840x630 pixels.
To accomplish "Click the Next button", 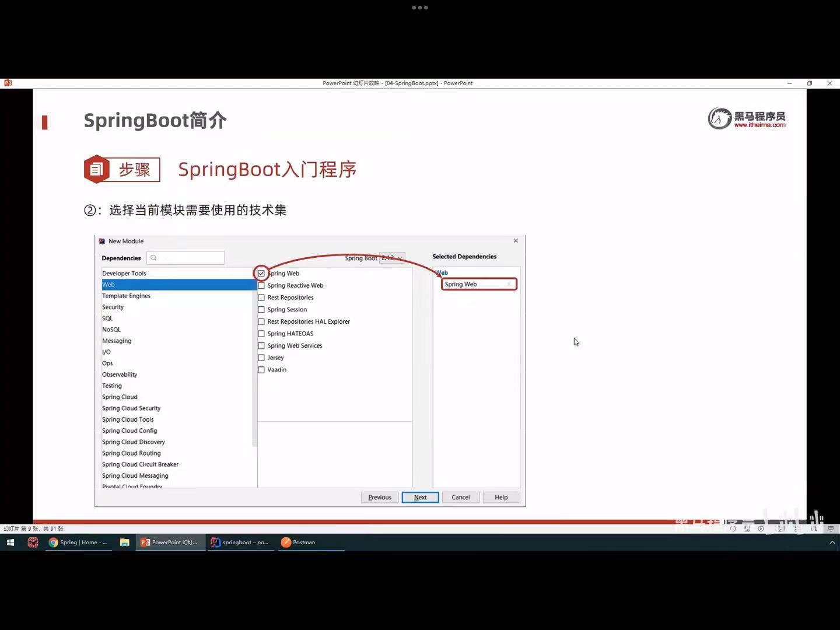I will [420, 497].
